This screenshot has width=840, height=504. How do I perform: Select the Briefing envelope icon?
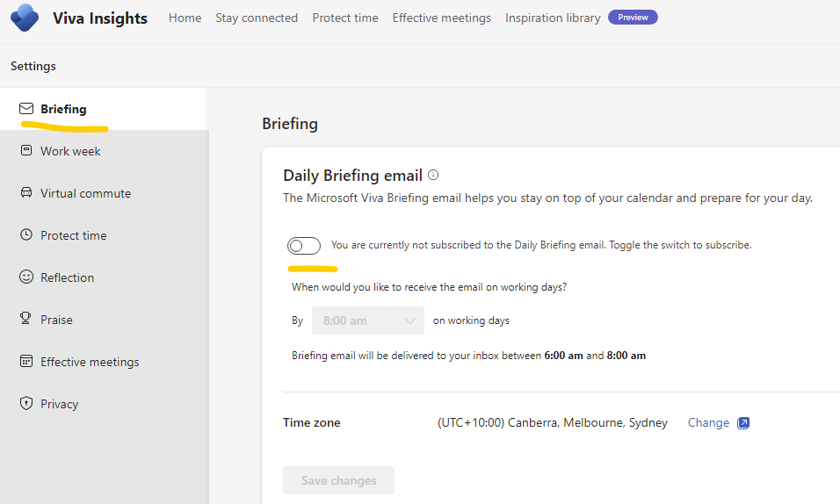(26, 109)
